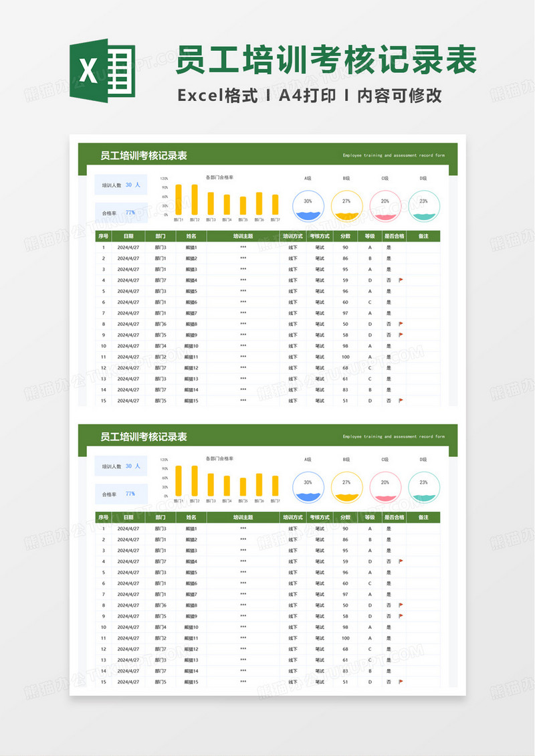The height and width of the screenshot is (756, 535).
Task: Click the 员工培训考核记录表 main page title
Action: (326, 60)
